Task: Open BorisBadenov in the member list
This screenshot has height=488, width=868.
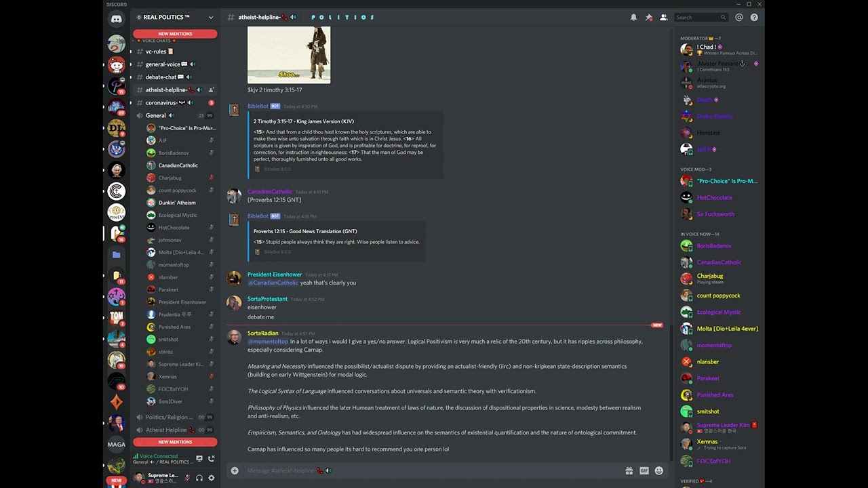Action: pyautogui.click(x=719, y=246)
